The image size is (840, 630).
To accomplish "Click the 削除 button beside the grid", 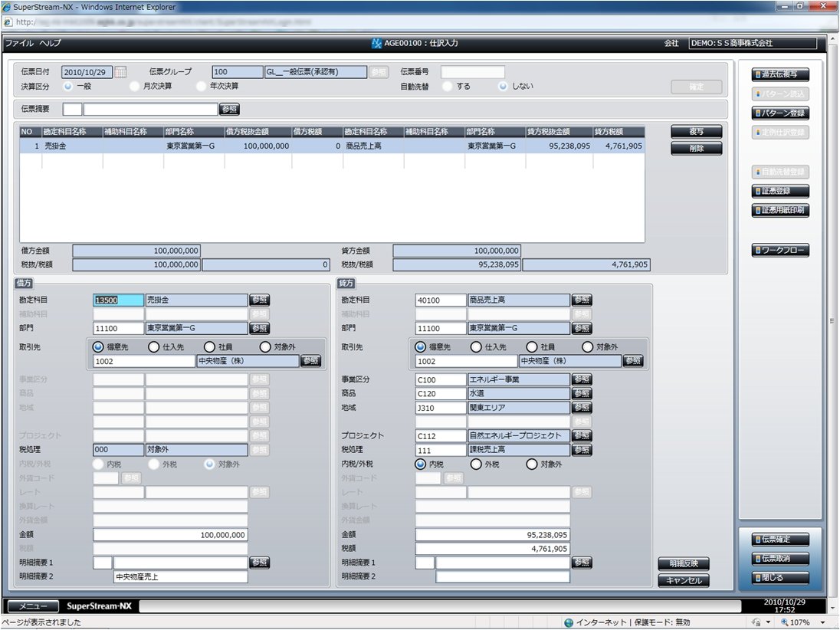I will [697, 149].
